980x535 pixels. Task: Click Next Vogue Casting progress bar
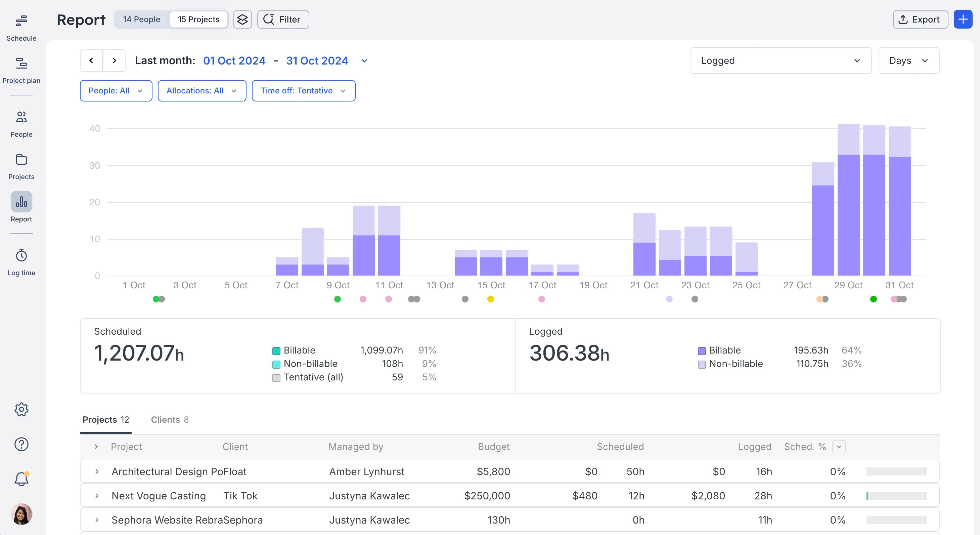click(x=896, y=496)
